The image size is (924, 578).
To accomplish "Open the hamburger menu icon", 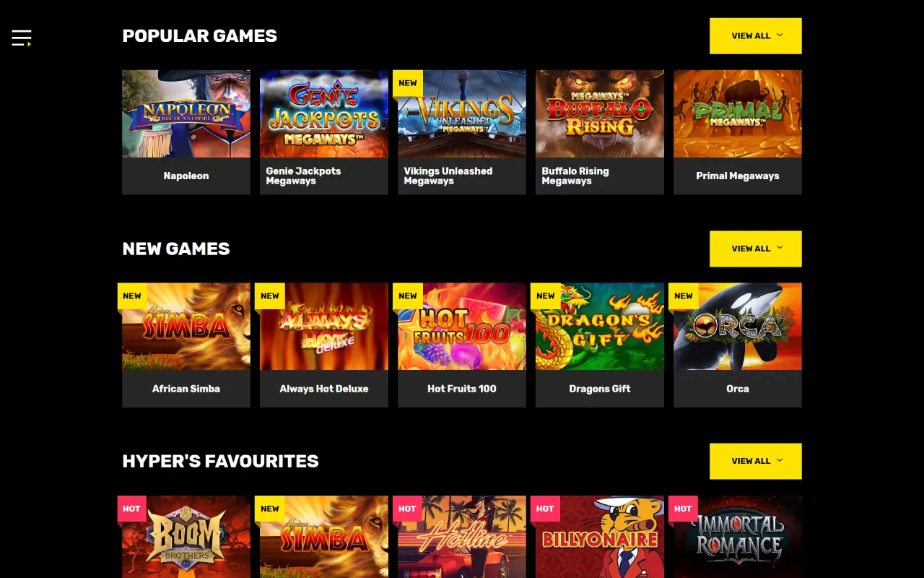I will 21,38.
